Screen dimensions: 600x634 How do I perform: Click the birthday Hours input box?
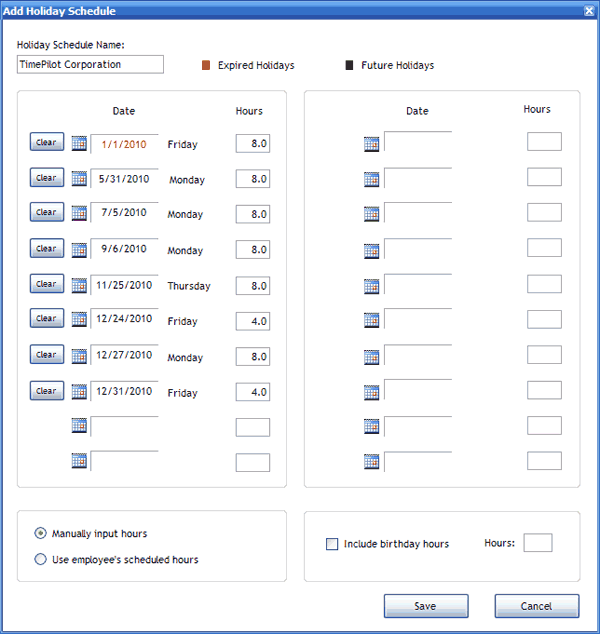[x=537, y=543]
